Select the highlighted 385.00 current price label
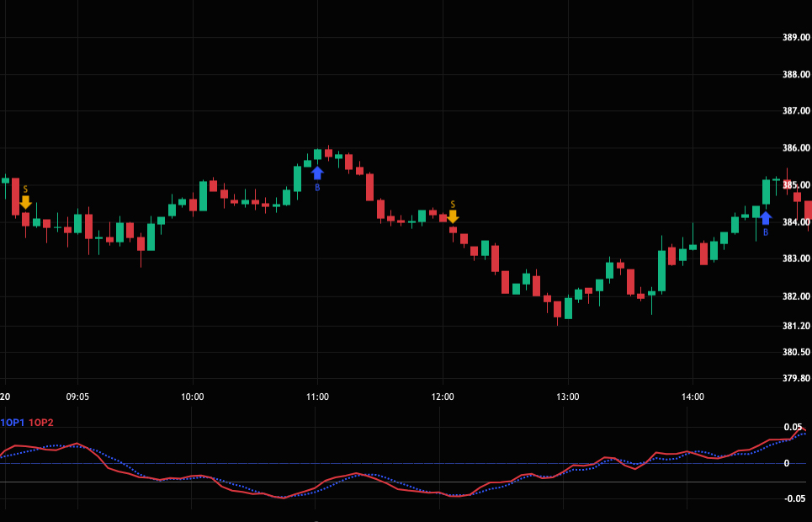The width and height of the screenshot is (812, 522). point(795,185)
